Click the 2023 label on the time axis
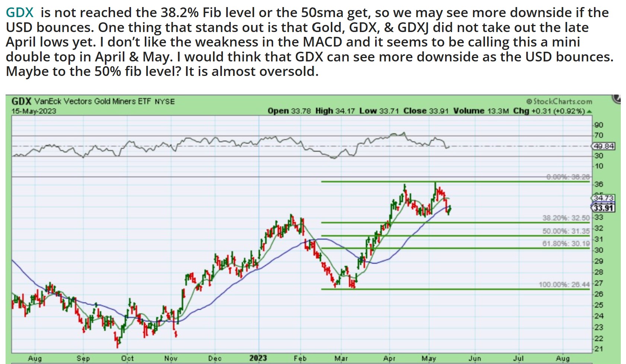This screenshot has height=364, width=626. click(258, 358)
